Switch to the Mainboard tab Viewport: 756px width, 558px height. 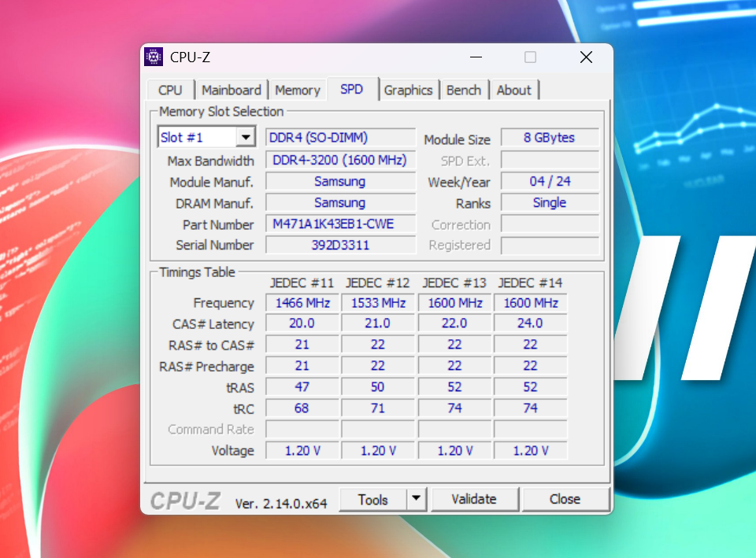click(232, 90)
